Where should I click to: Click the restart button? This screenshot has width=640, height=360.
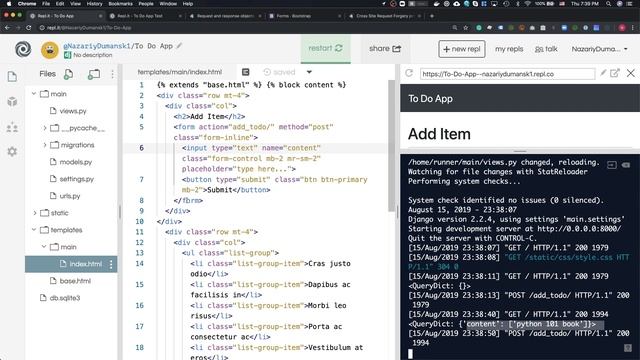[x=325, y=49]
